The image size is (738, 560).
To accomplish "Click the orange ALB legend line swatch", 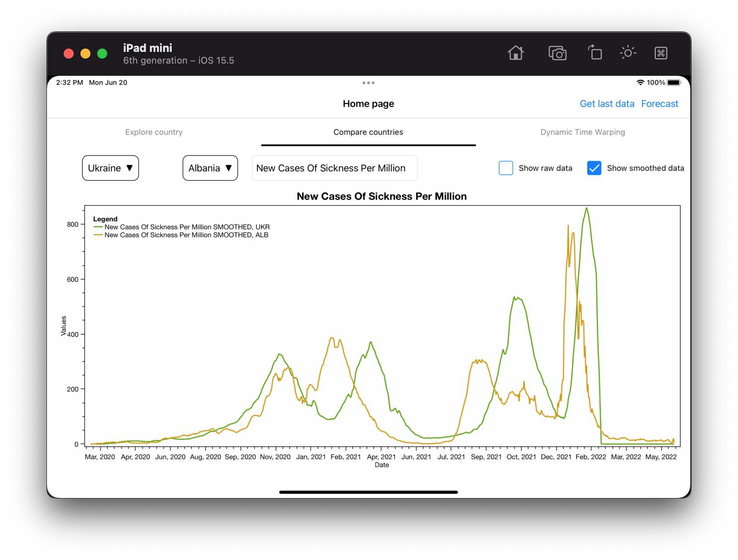I will (98, 235).
